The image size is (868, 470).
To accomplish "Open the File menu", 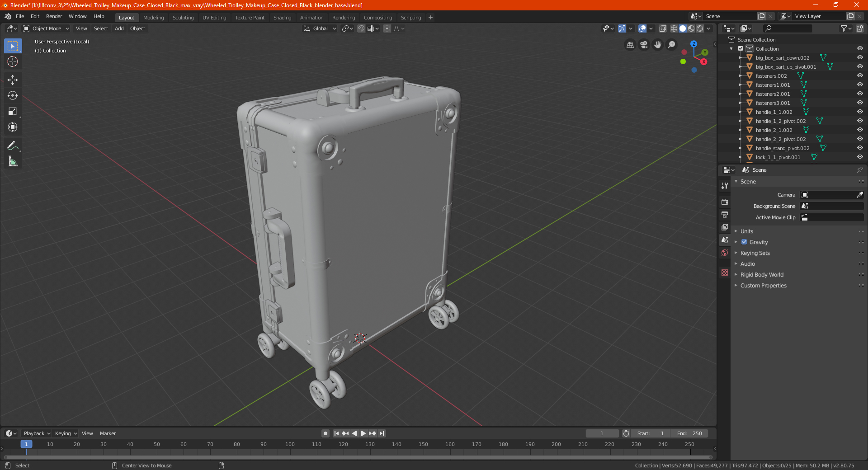I will point(20,16).
